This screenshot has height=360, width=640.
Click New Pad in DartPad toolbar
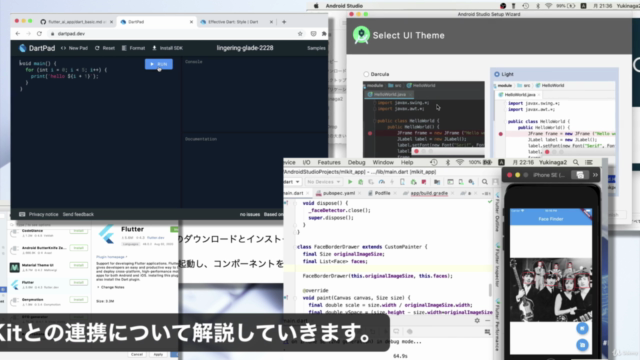tap(74, 48)
